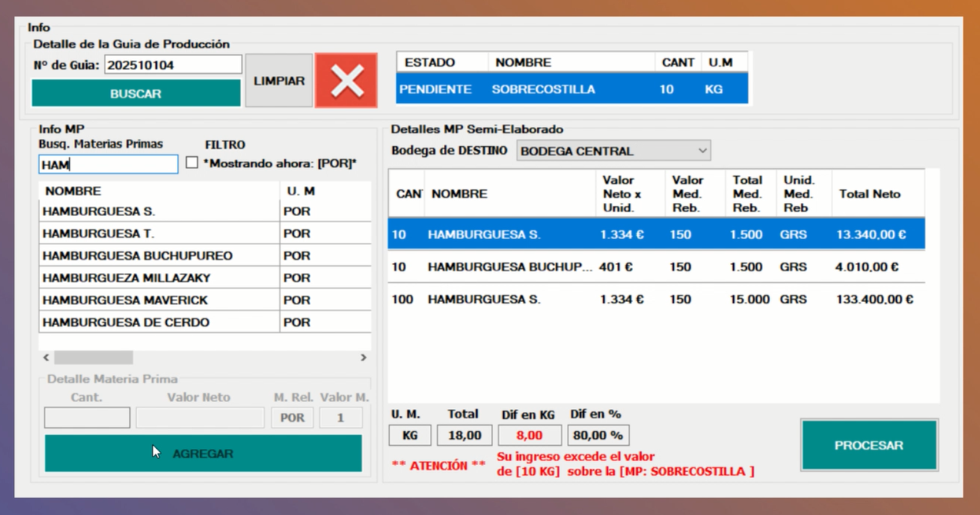Click the Busq. Materias Primas search field
This screenshot has height=515, width=980.
pos(108,164)
